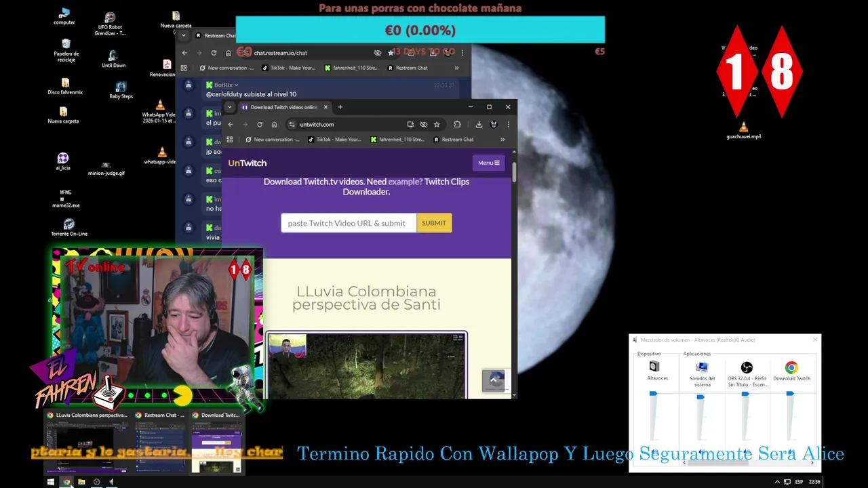
Task: Open extensions puzzle icon in UnTwitch window
Action: pos(457,125)
